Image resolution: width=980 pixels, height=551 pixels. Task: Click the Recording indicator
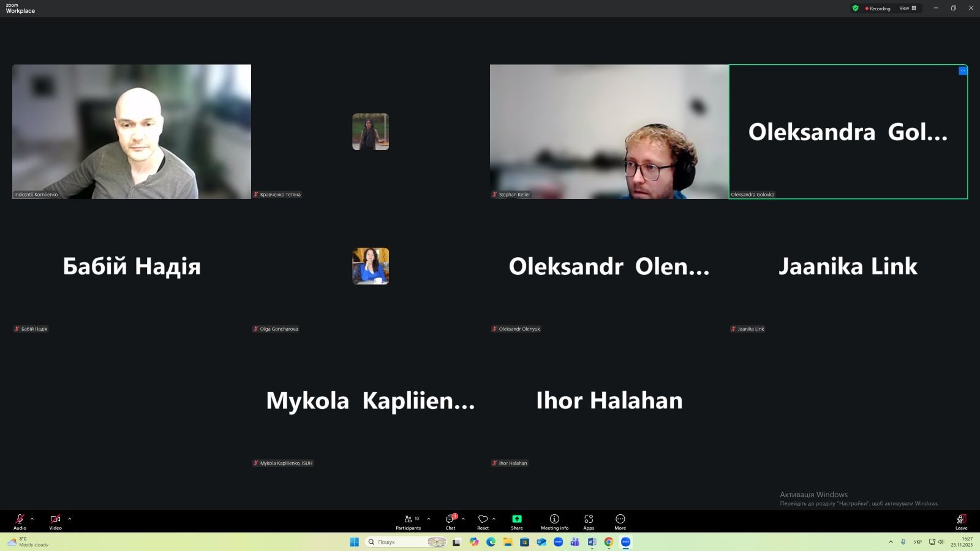point(878,9)
